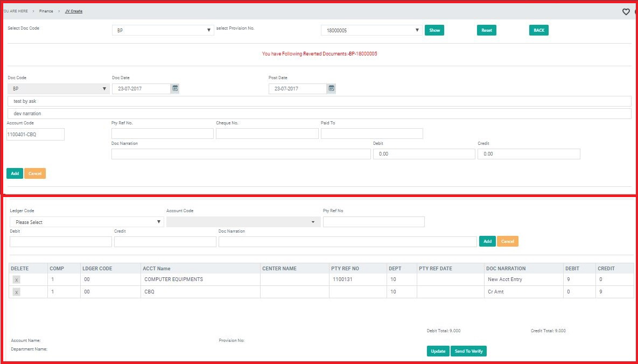Click the upper Cancel button

pyautogui.click(x=35, y=173)
